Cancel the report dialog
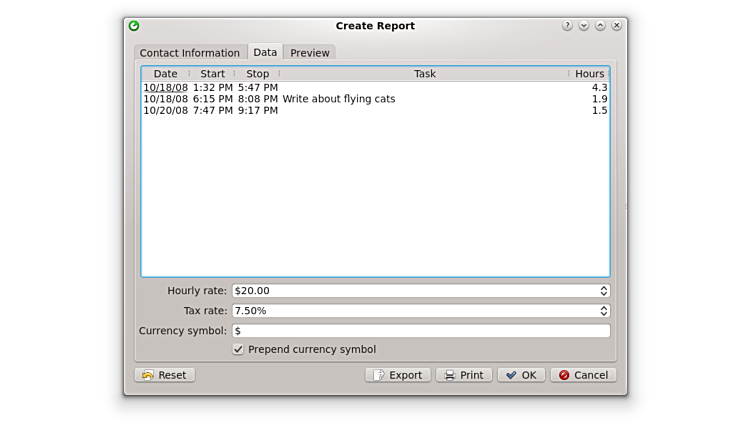 [583, 375]
